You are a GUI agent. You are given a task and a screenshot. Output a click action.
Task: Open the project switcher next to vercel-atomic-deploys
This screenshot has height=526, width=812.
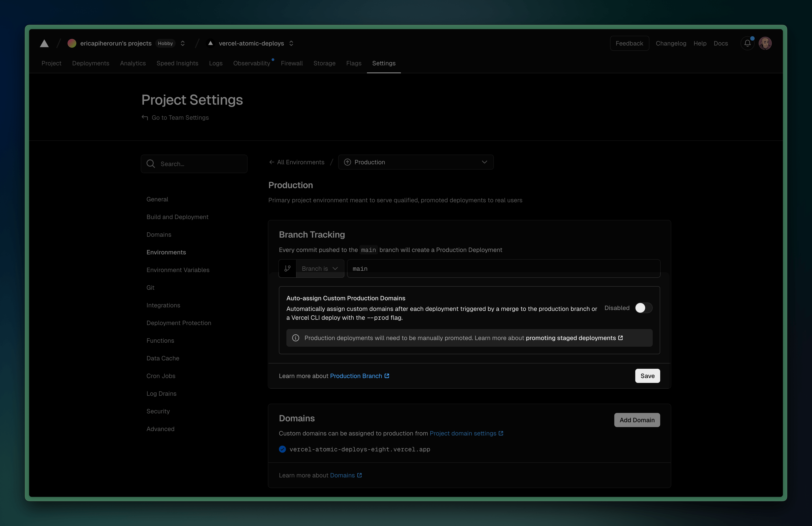coord(291,43)
